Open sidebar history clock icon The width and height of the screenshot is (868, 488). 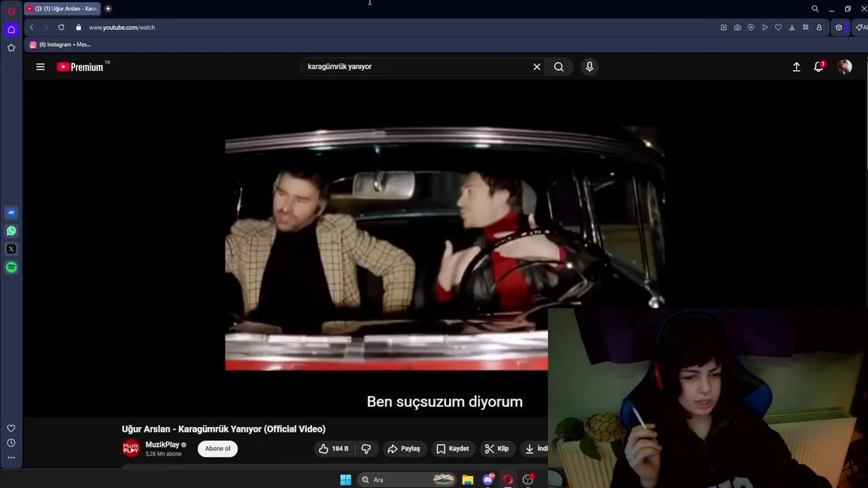11,443
